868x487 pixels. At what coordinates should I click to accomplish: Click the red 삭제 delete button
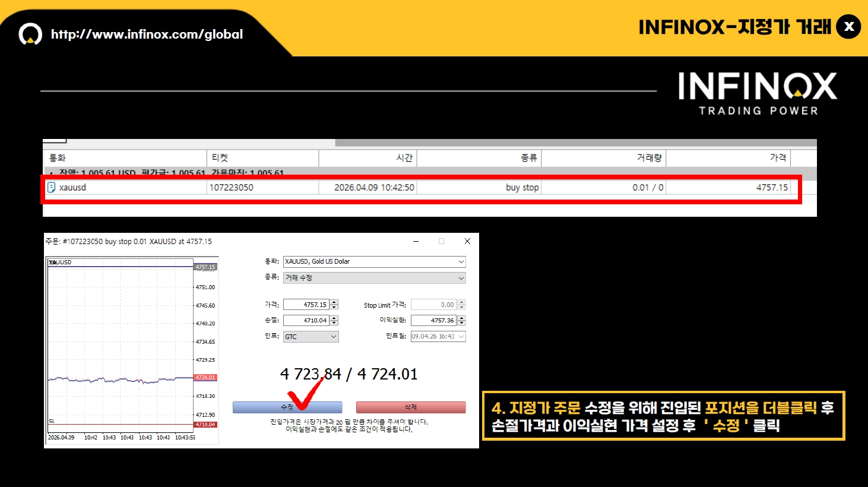coord(411,407)
